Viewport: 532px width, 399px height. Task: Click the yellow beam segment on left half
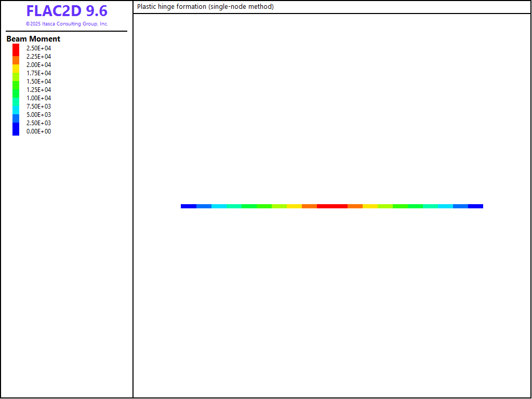click(294, 206)
